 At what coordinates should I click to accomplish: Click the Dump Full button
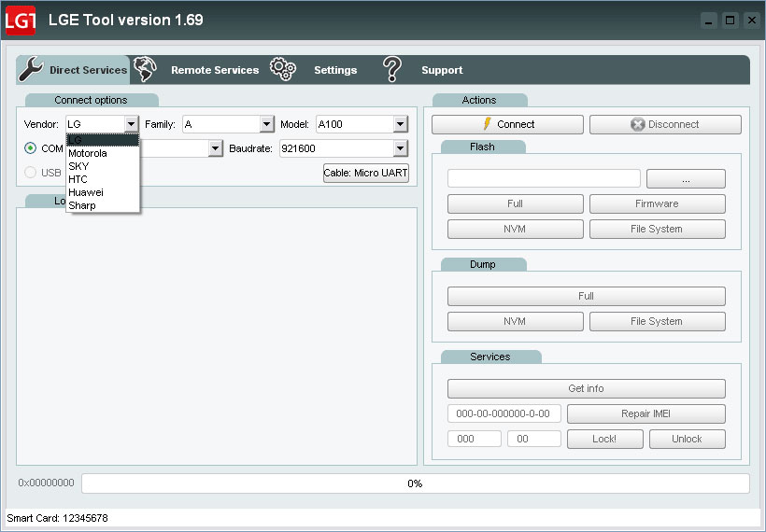click(587, 296)
